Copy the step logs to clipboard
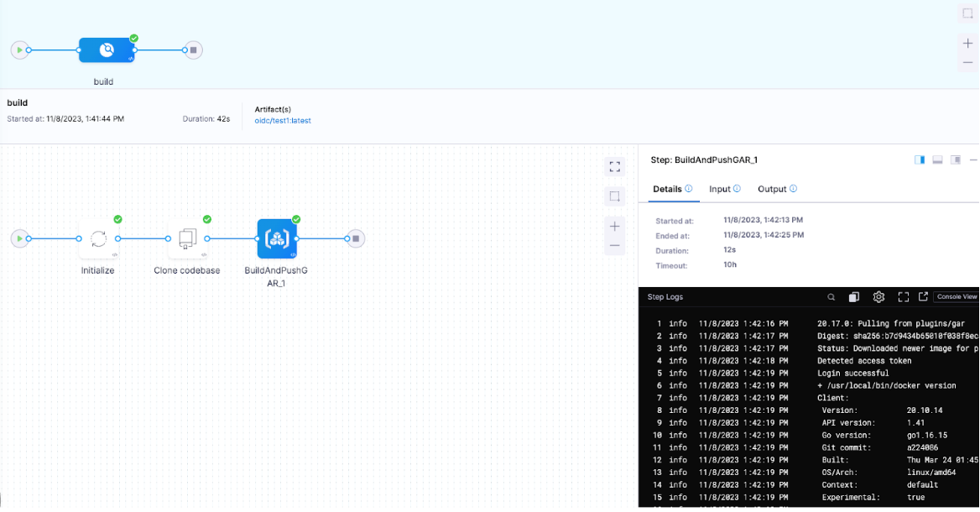980x512 pixels. [853, 297]
